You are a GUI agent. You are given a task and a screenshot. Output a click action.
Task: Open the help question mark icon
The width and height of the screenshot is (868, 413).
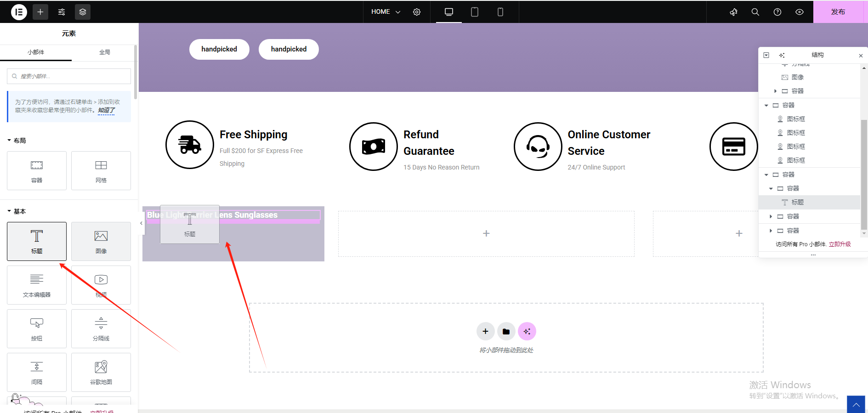[x=777, y=12]
